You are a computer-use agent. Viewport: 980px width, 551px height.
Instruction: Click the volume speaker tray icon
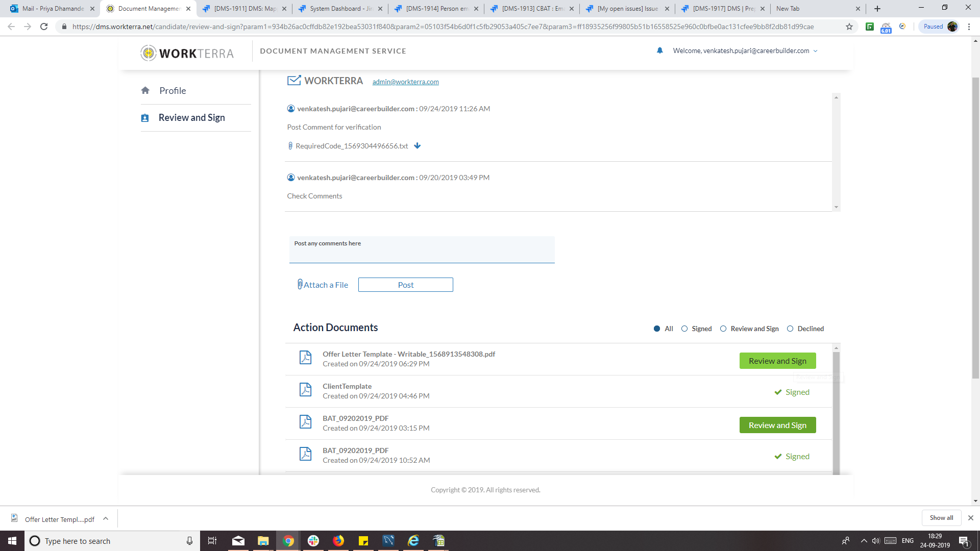click(x=876, y=541)
